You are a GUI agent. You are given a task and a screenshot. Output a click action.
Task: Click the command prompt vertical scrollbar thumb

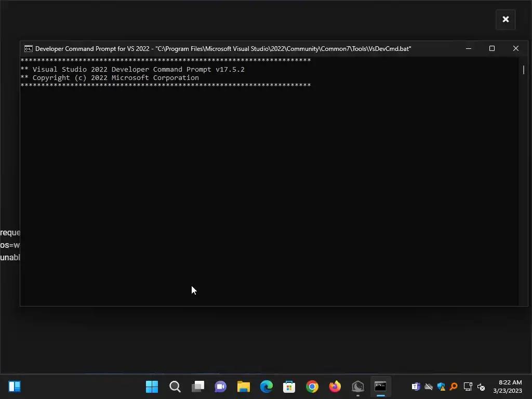pyautogui.click(x=524, y=70)
